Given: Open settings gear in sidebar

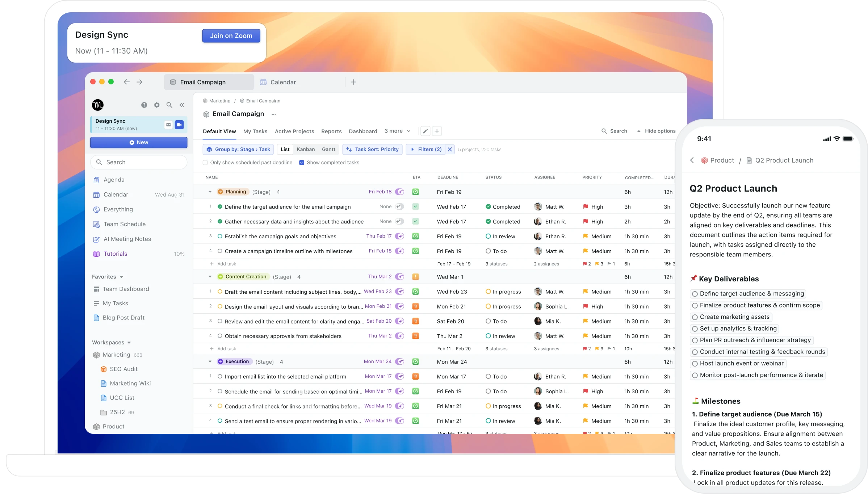Looking at the screenshot, I should pos(157,105).
